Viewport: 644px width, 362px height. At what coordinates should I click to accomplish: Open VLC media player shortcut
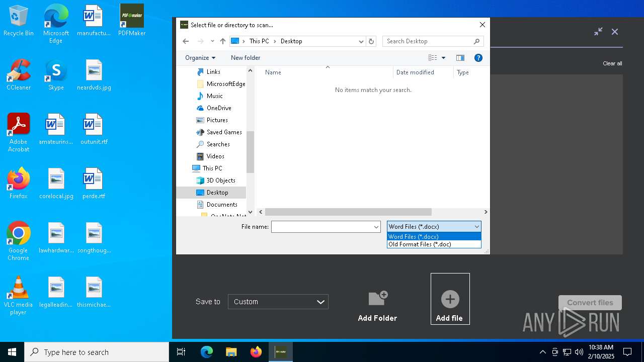pyautogui.click(x=19, y=296)
